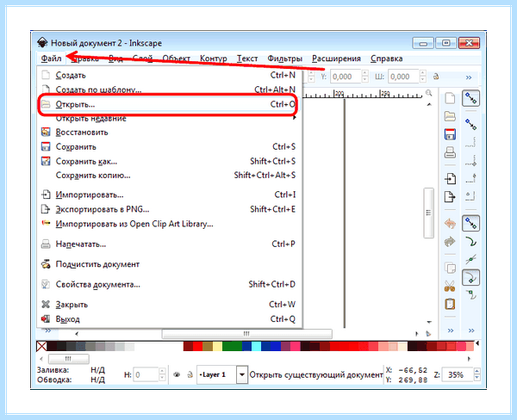Choose Создать from the File menu
Viewport: 517px width, 420px height.
tap(169, 75)
